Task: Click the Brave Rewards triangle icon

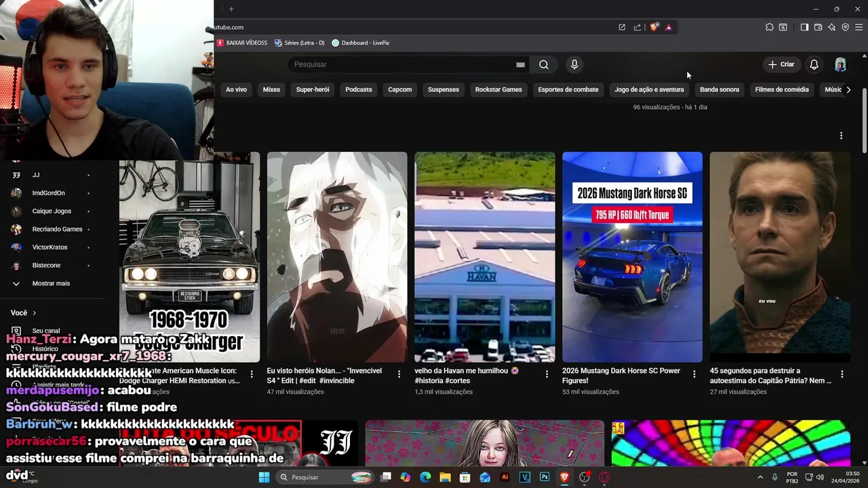Action: click(x=669, y=27)
